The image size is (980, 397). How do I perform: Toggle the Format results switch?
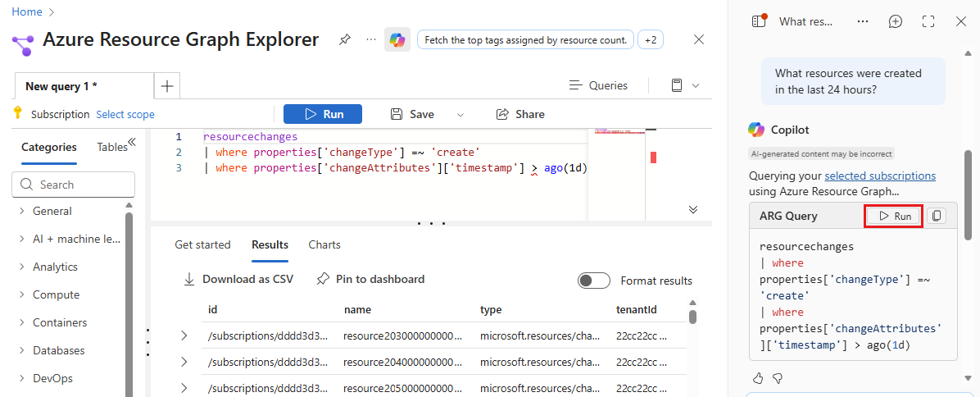click(594, 281)
